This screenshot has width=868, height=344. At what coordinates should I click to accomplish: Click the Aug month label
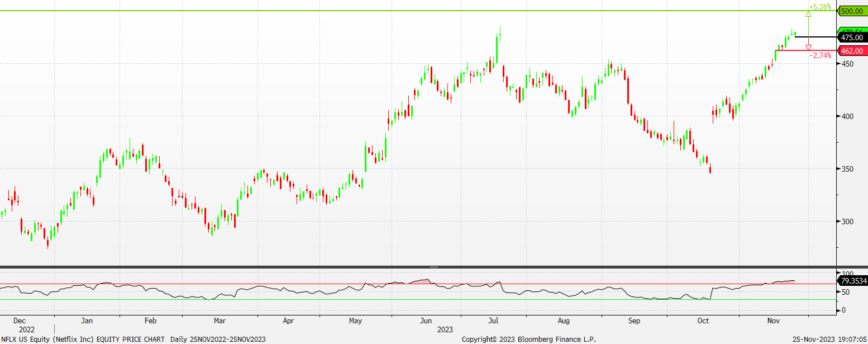564,321
